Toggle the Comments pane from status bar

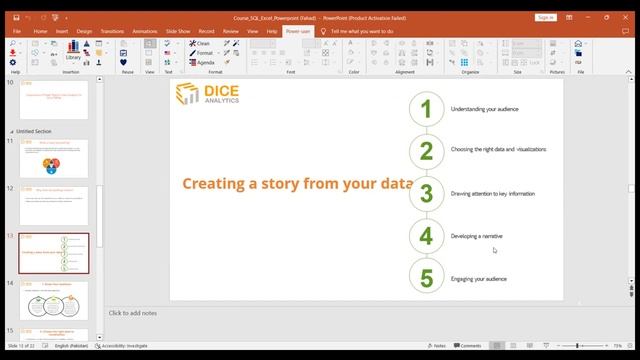[x=468, y=346]
